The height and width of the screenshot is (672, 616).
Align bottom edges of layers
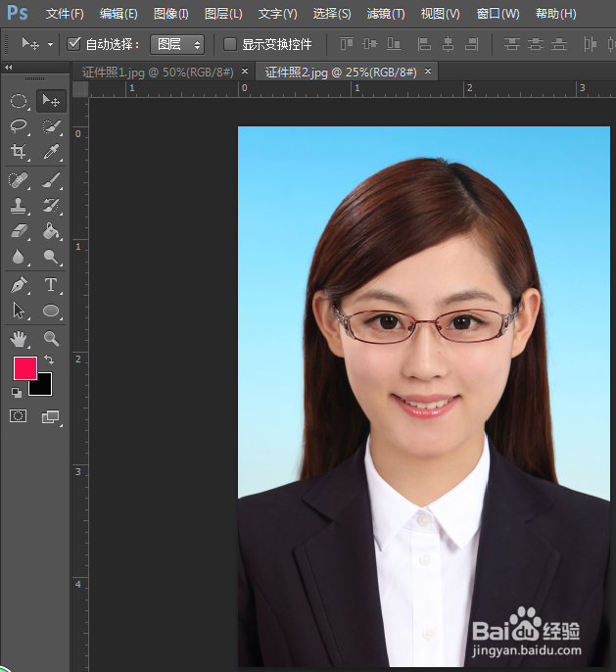[x=394, y=44]
